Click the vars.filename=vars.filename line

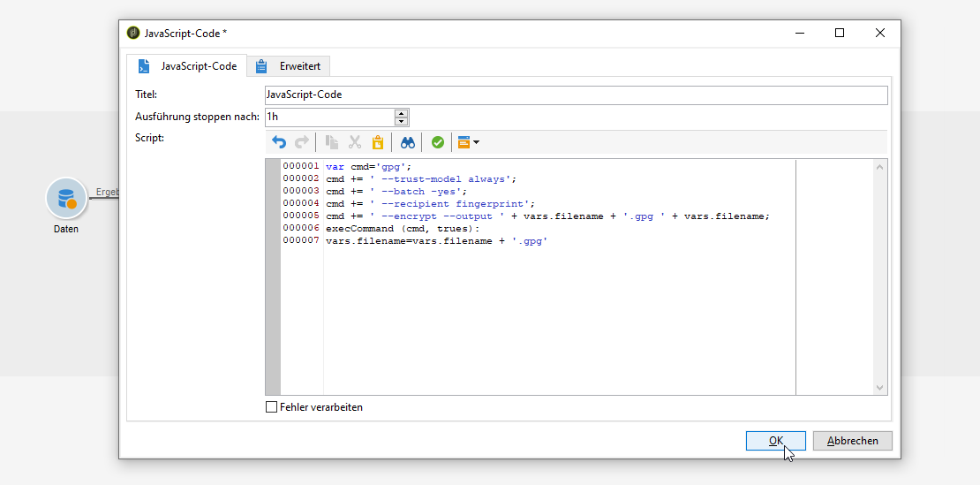[437, 241]
